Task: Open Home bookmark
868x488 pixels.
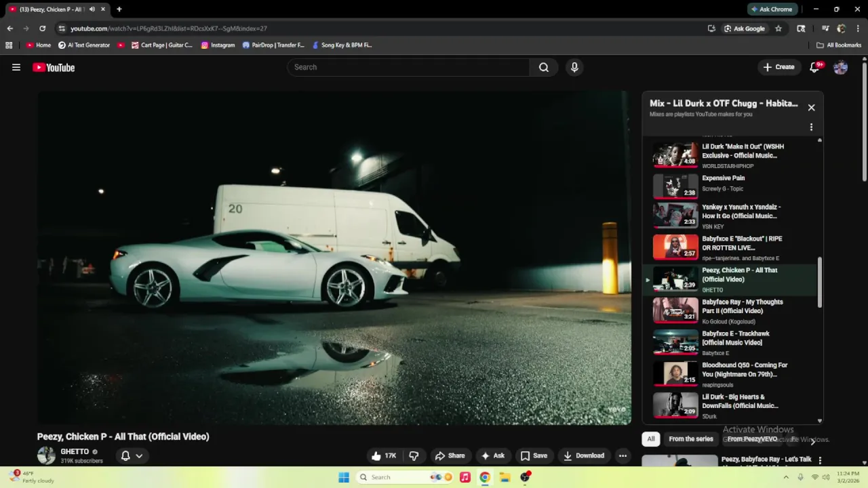Action: (x=39, y=45)
